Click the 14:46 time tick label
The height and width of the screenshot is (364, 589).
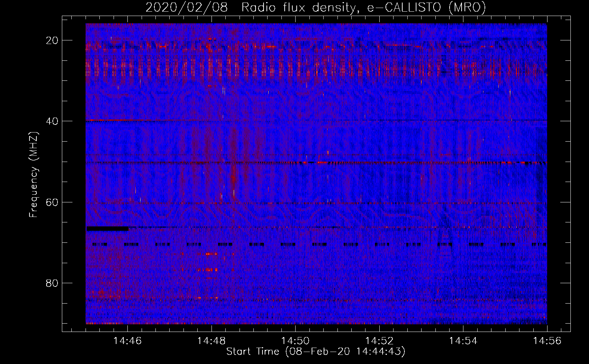pos(127,341)
